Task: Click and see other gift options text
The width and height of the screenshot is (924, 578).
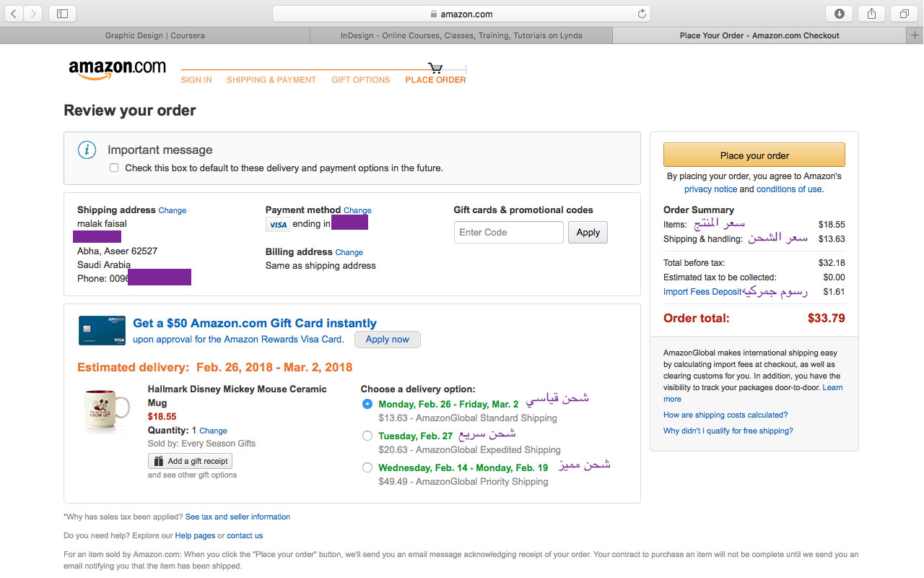Action: [192, 475]
